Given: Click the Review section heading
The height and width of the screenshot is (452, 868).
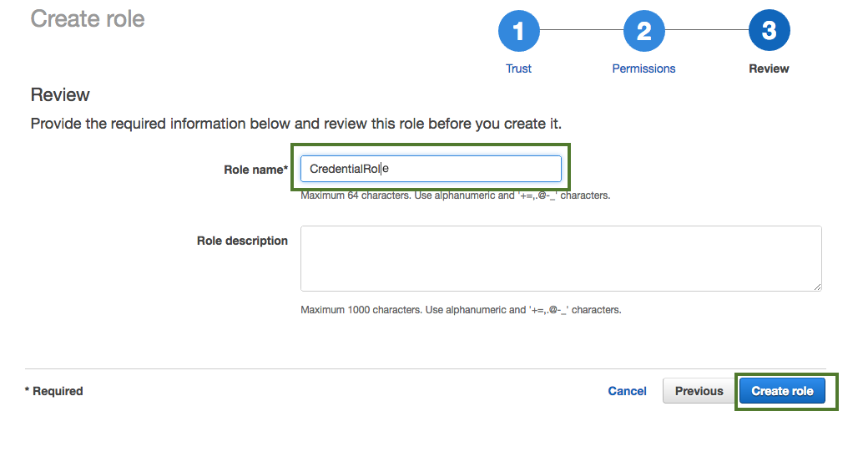Looking at the screenshot, I should pyautogui.click(x=60, y=94).
